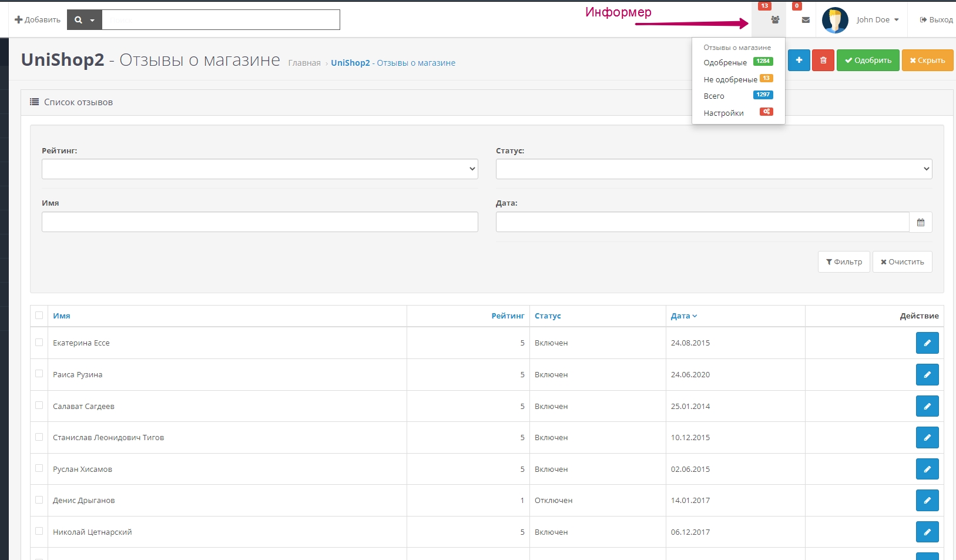Select Не одобреные in informer menu
The image size is (956, 560).
pos(730,79)
